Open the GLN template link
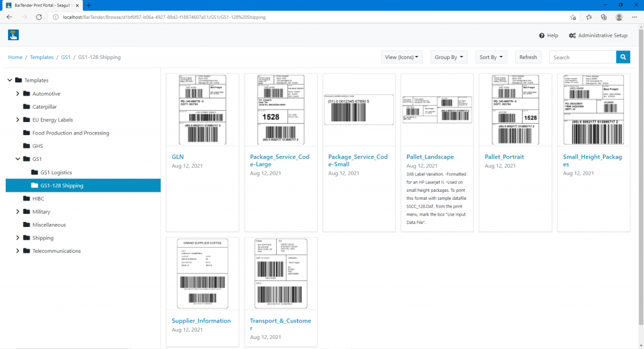This screenshot has height=349, width=644. (177, 157)
